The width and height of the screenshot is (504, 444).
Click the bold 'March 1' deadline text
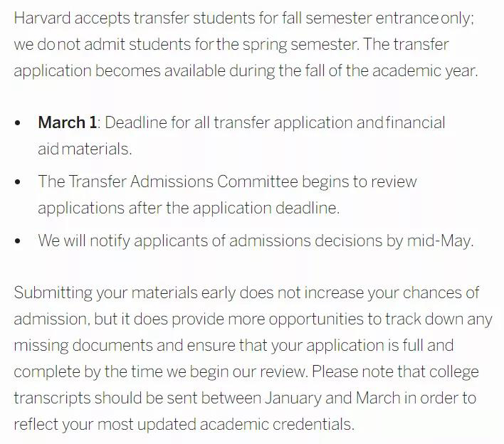[x=67, y=122]
